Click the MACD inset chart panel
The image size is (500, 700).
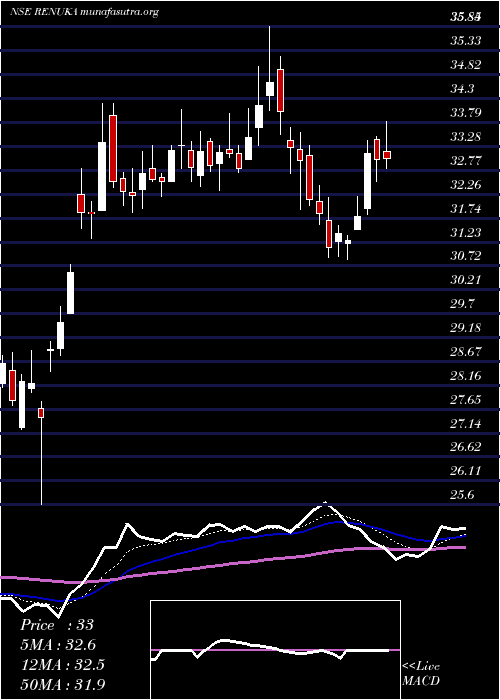point(275,650)
